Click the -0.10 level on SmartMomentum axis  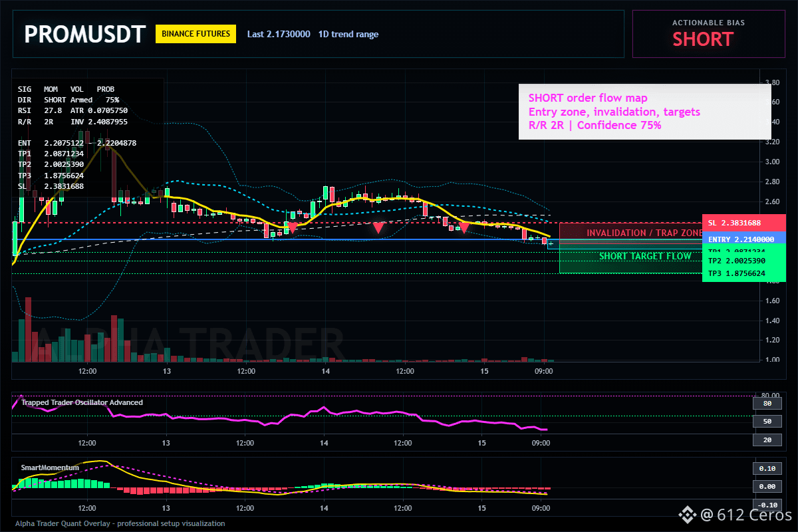tap(767, 505)
